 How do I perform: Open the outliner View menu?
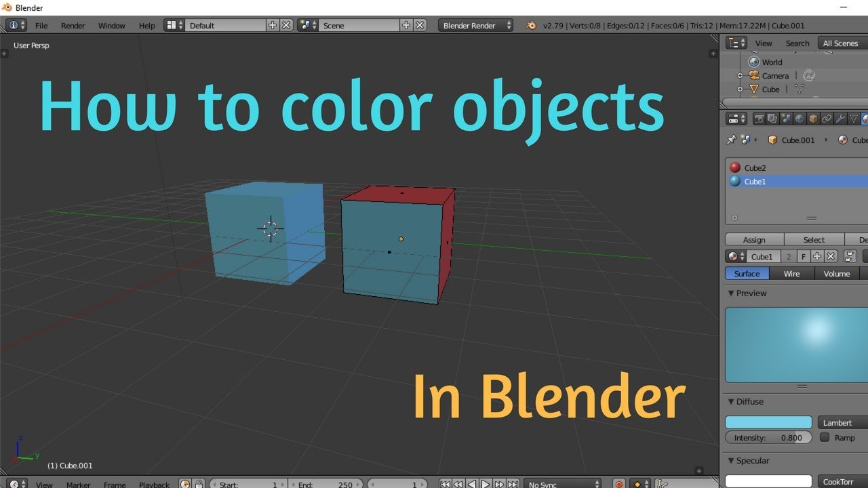[x=764, y=43]
